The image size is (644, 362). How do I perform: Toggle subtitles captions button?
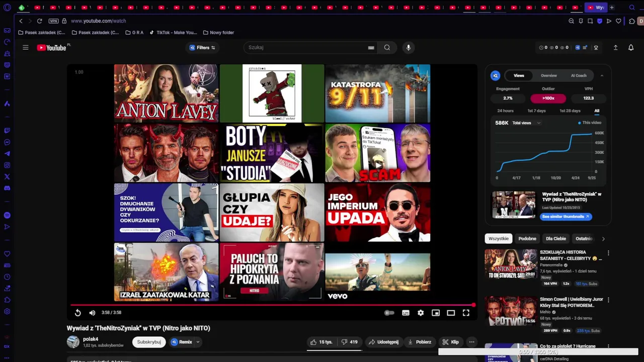[x=406, y=313]
